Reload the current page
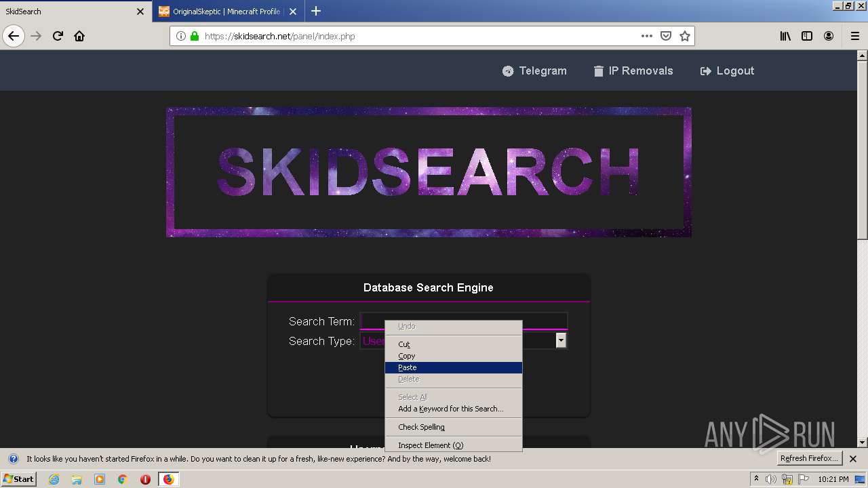Viewport: 868px width, 488px height. point(58,36)
